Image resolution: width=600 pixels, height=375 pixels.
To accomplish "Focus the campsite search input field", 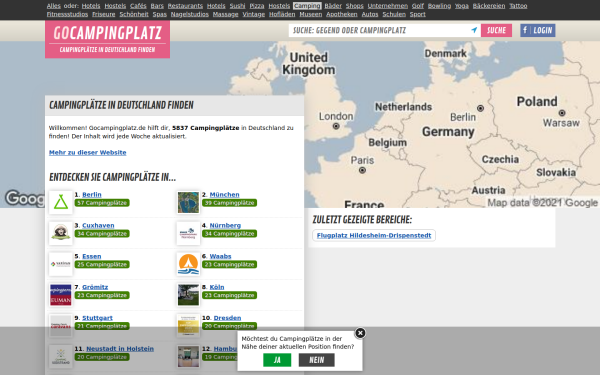I will (x=379, y=30).
